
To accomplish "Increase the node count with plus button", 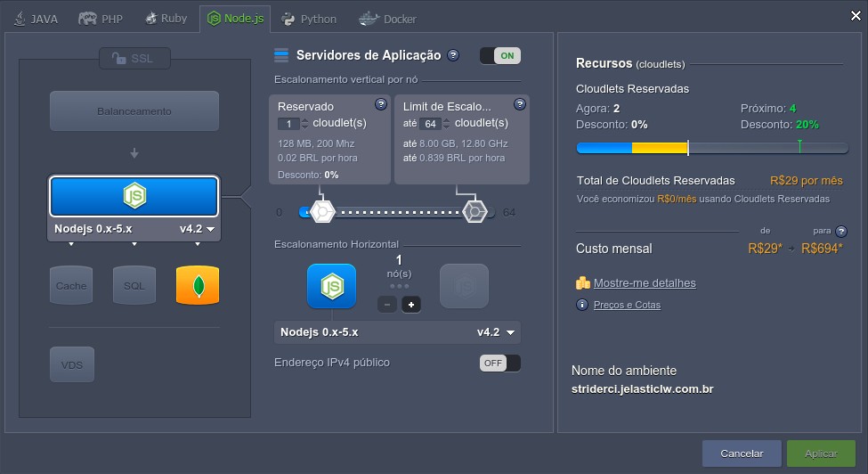I will 410,304.
